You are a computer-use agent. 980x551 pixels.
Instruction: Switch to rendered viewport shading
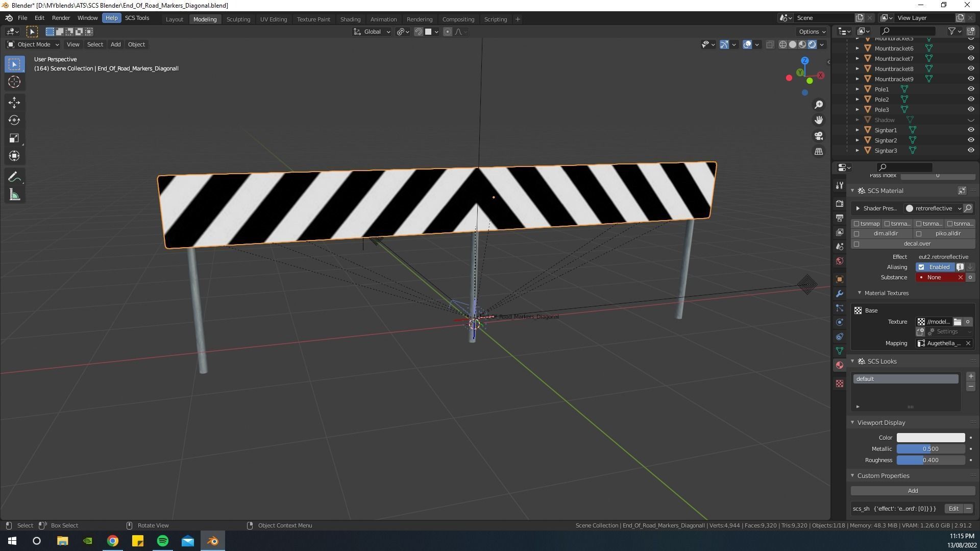(x=813, y=44)
